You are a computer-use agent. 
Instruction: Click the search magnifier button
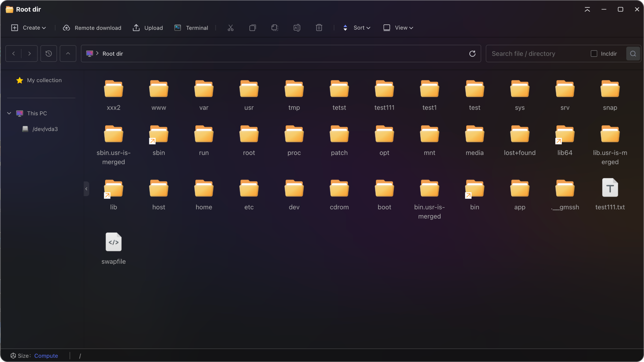633,54
